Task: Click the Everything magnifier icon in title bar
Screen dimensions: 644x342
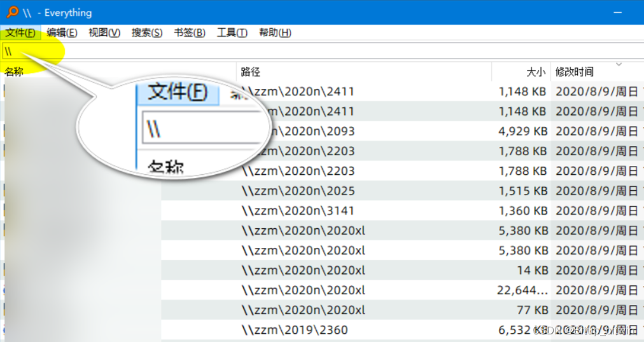Action: coord(13,12)
